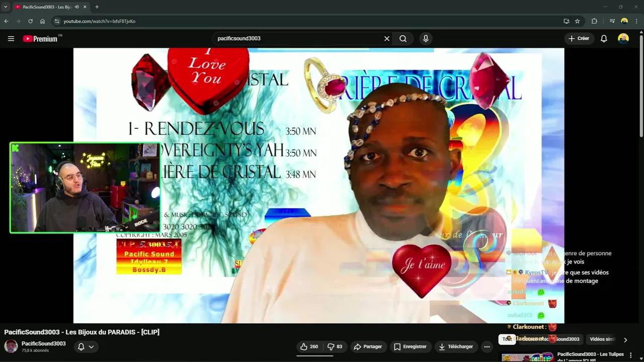Bookmark this page with the star

point(578,21)
